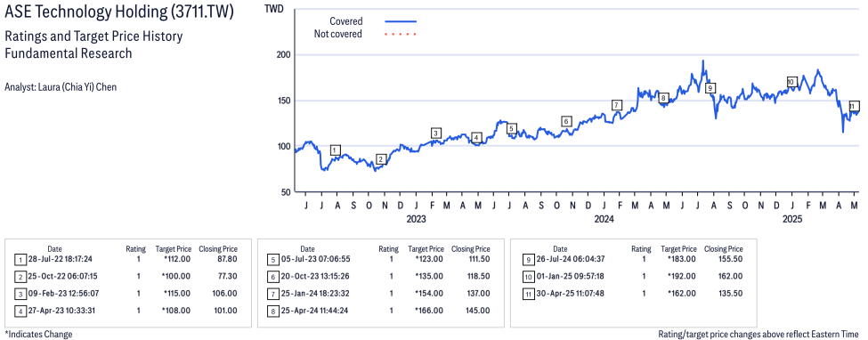Viewport: 868px width, 340px height.
Task: Click the table index box 6 beside 20-Oct-23
Action: coord(272,276)
